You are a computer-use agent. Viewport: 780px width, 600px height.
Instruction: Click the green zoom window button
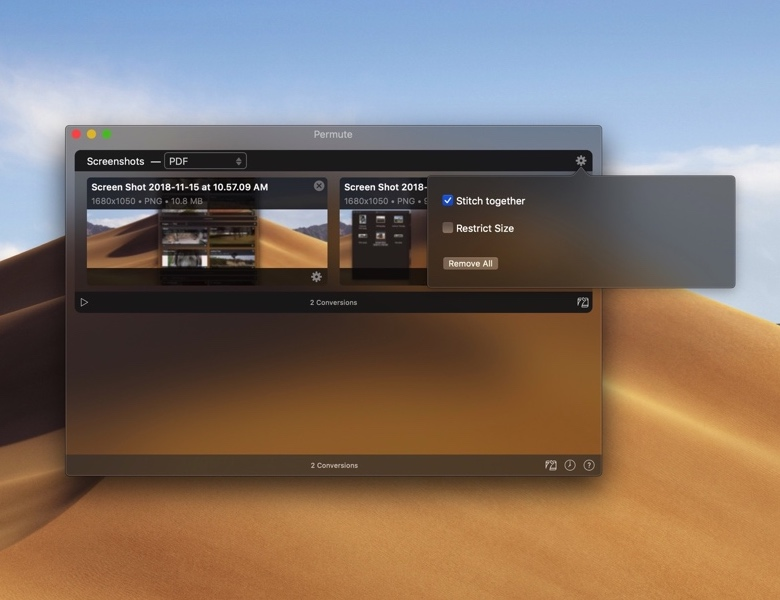click(107, 134)
